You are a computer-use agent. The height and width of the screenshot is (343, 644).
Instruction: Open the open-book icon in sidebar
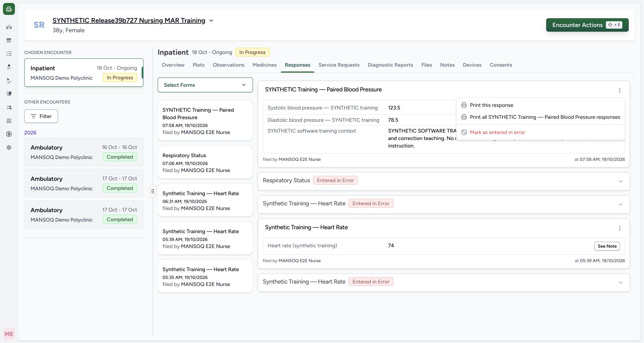click(9, 94)
